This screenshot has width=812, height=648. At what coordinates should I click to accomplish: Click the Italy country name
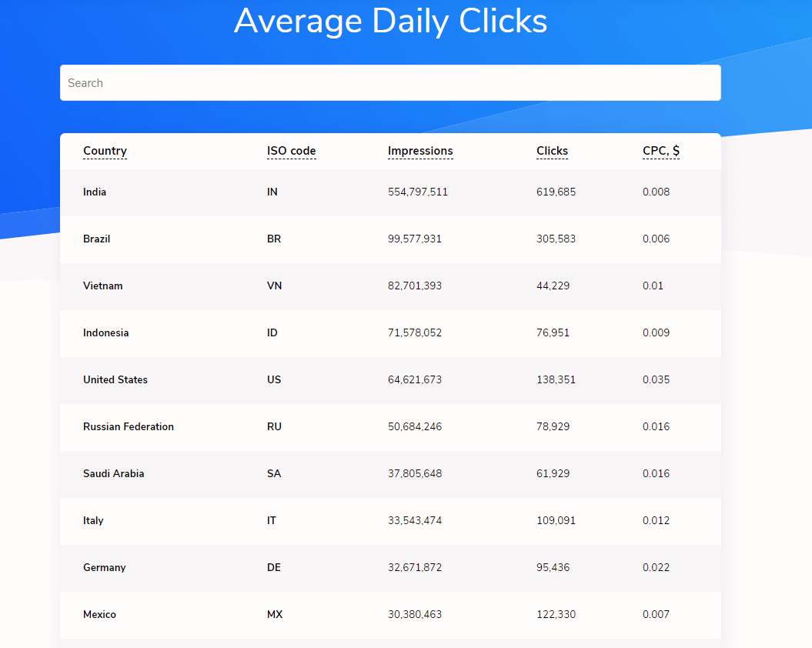pyautogui.click(x=93, y=521)
